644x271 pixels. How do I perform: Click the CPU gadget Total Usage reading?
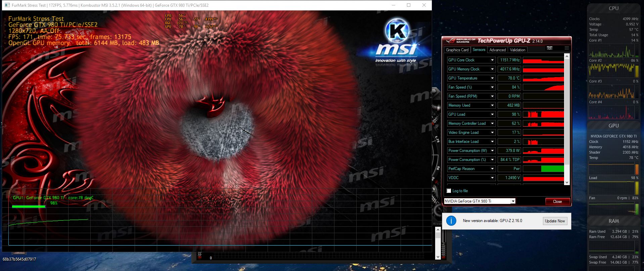coord(614,35)
